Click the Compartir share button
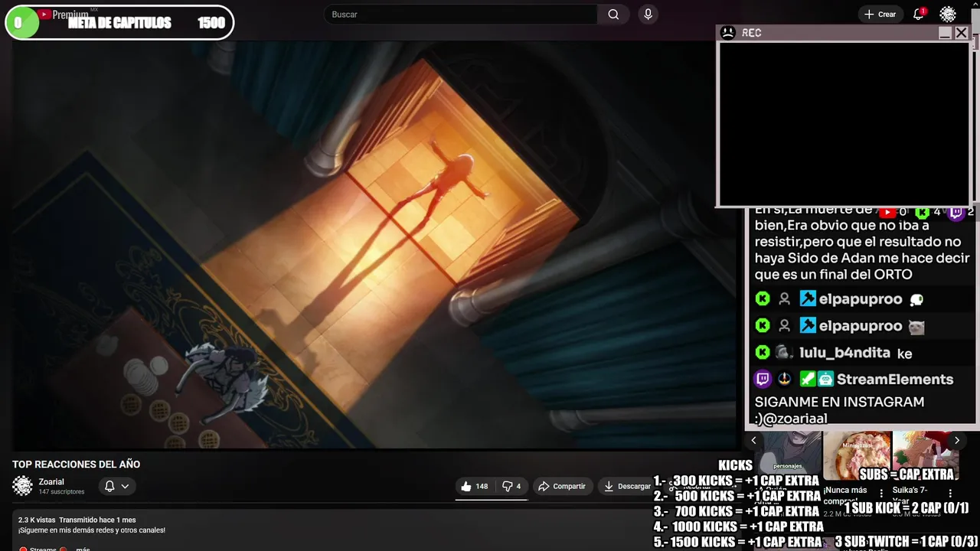 point(562,486)
